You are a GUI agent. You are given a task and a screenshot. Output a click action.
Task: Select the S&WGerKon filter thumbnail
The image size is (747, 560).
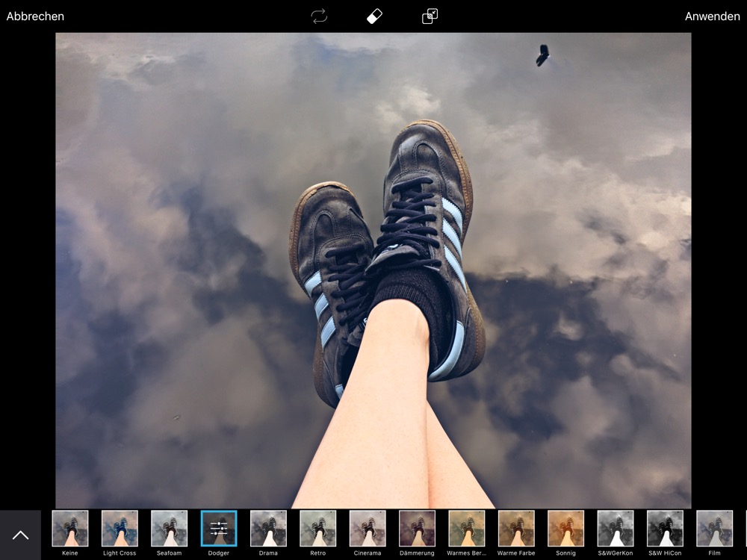[615, 529]
